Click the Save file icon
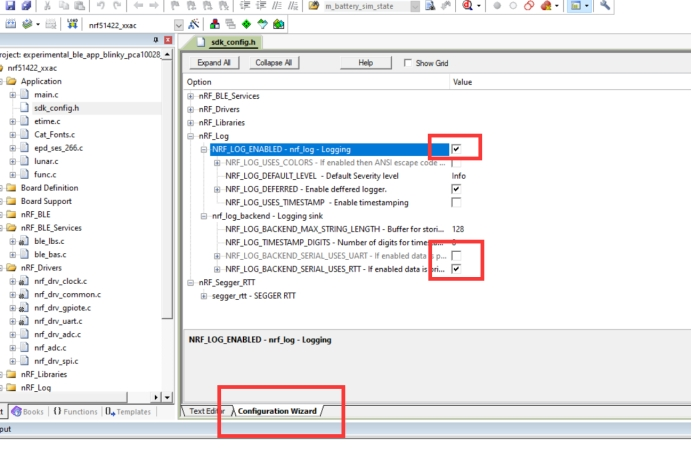The image size is (692, 457). (x=10, y=5)
